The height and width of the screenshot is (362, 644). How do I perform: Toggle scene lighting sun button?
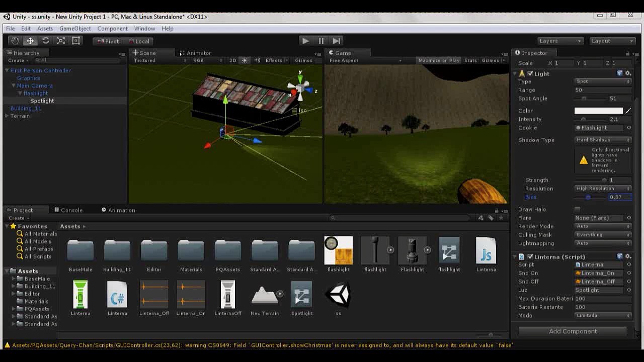pyautogui.click(x=245, y=60)
